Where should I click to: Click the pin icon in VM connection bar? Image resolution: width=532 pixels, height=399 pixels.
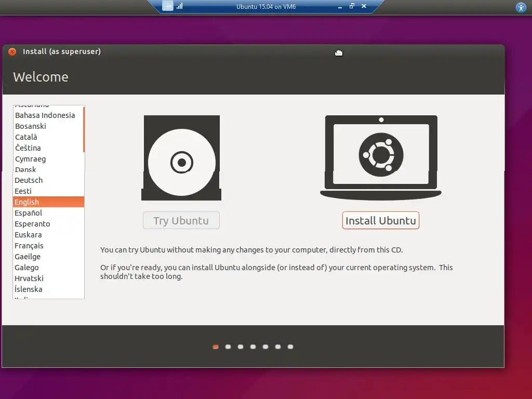click(168, 6)
